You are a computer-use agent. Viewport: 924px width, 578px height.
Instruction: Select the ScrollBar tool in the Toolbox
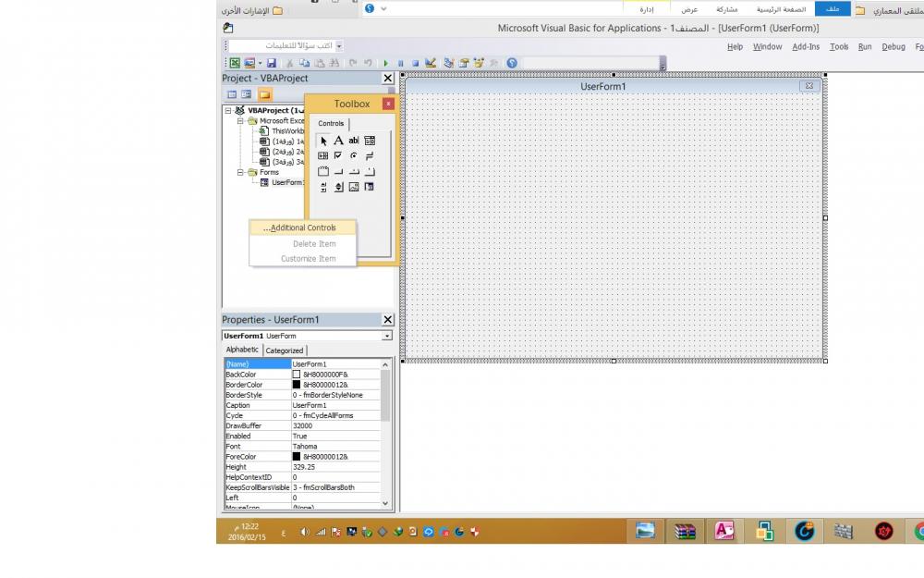tap(322, 187)
